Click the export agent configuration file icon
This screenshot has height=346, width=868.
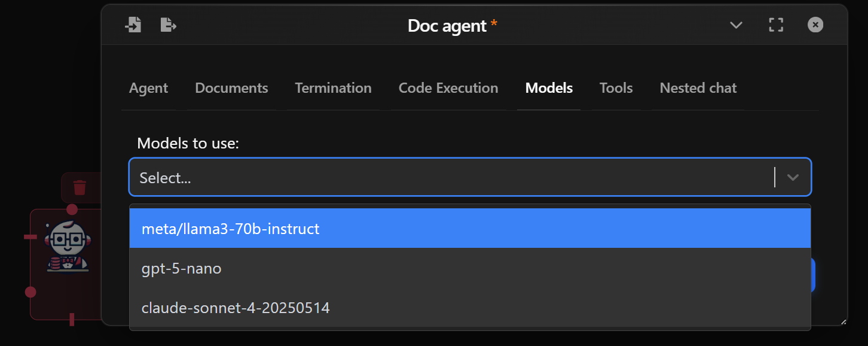[168, 25]
